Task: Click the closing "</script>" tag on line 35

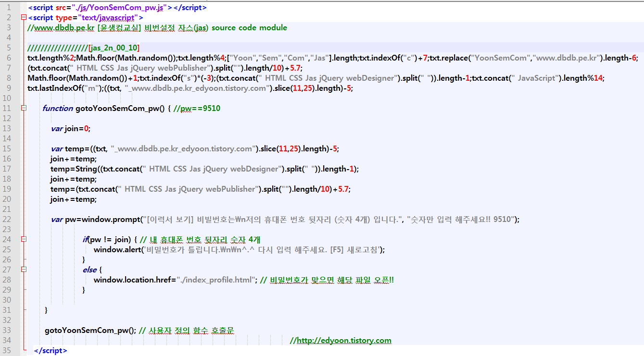Action: (51, 351)
